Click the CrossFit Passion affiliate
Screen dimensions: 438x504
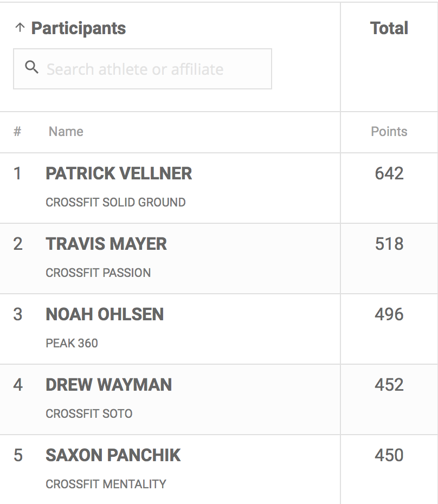pos(98,273)
